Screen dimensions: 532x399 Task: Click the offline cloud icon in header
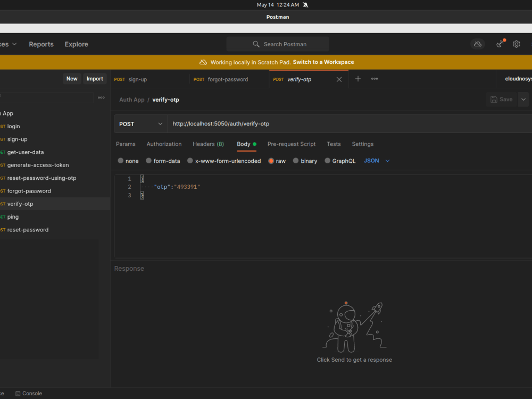click(477, 44)
